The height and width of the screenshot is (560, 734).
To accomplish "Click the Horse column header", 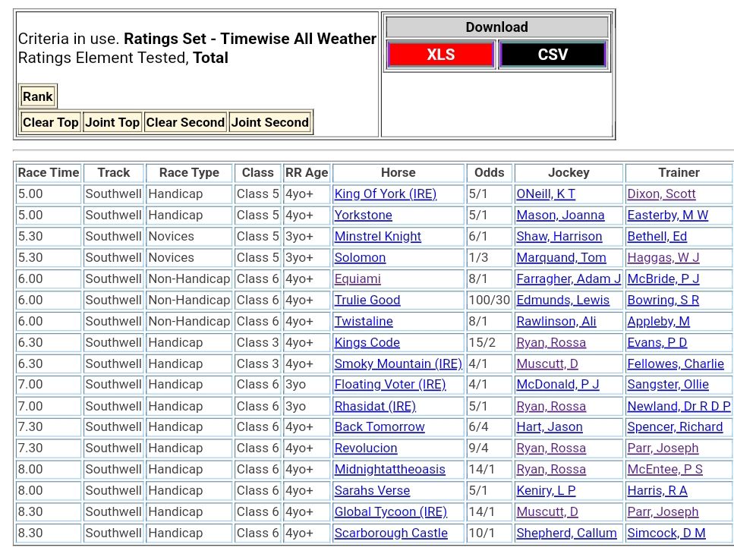I will pos(398,173).
